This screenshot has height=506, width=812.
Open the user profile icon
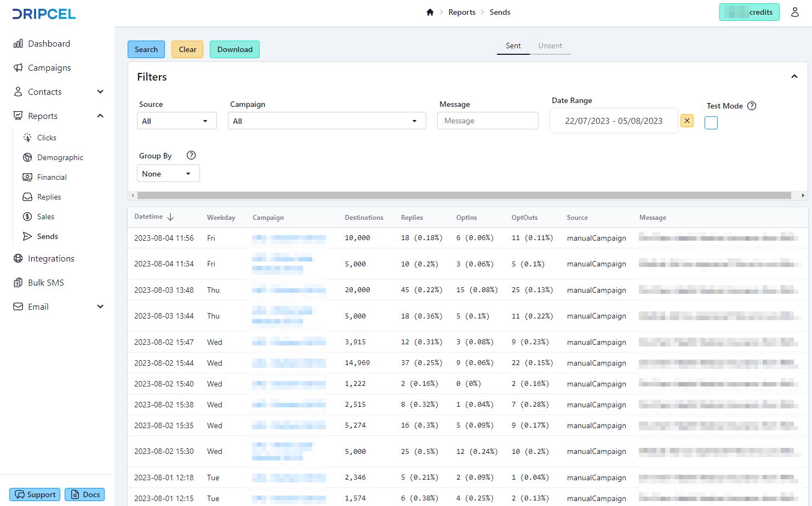pos(795,12)
